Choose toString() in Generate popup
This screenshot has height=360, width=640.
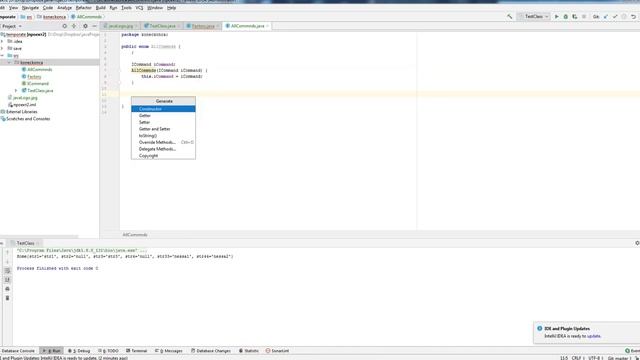[163, 136]
